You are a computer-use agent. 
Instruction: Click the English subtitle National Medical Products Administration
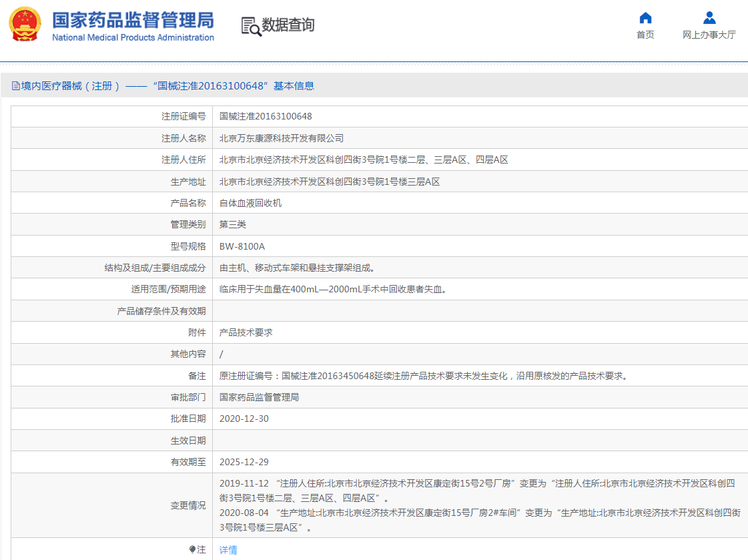(x=132, y=39)
